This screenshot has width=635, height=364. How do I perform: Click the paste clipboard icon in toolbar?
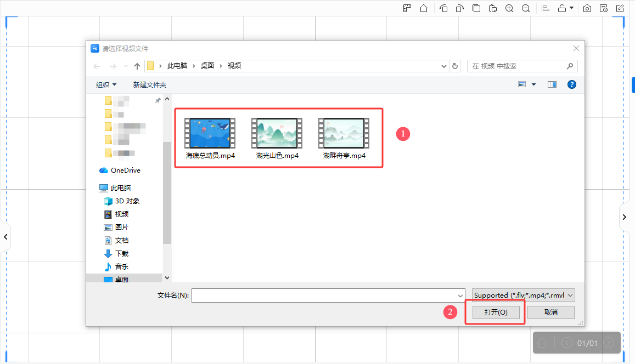tap(493, 8)
